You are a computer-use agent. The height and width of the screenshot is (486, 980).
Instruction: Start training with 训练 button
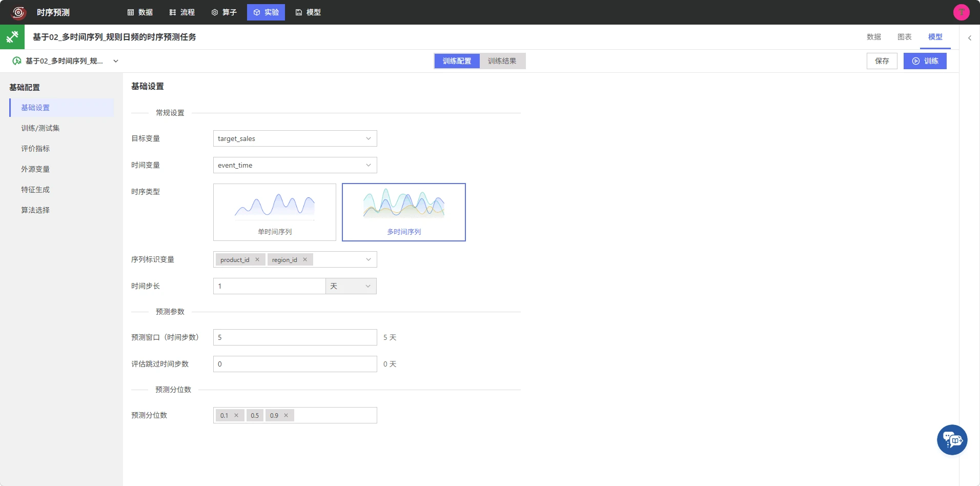pos(925,61)
